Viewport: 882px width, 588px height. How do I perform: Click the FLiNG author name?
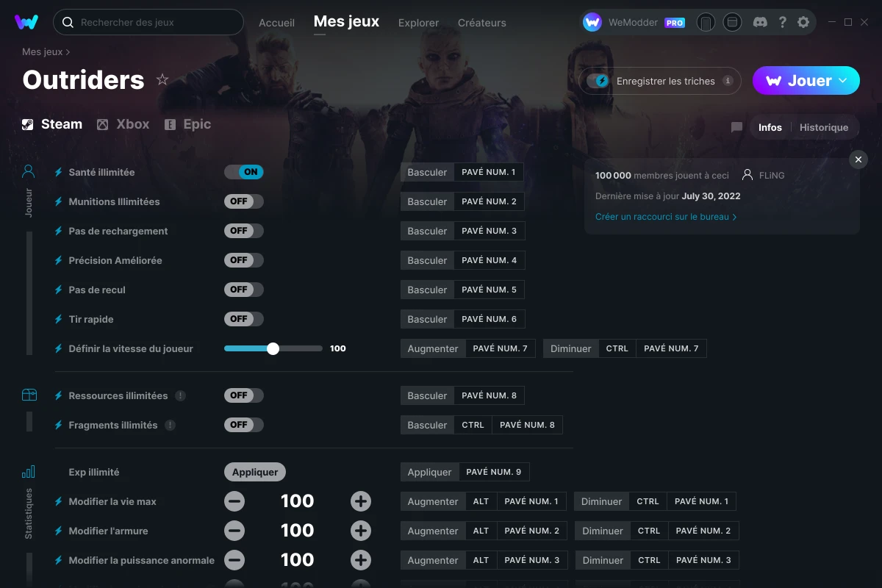click(772, 176)
